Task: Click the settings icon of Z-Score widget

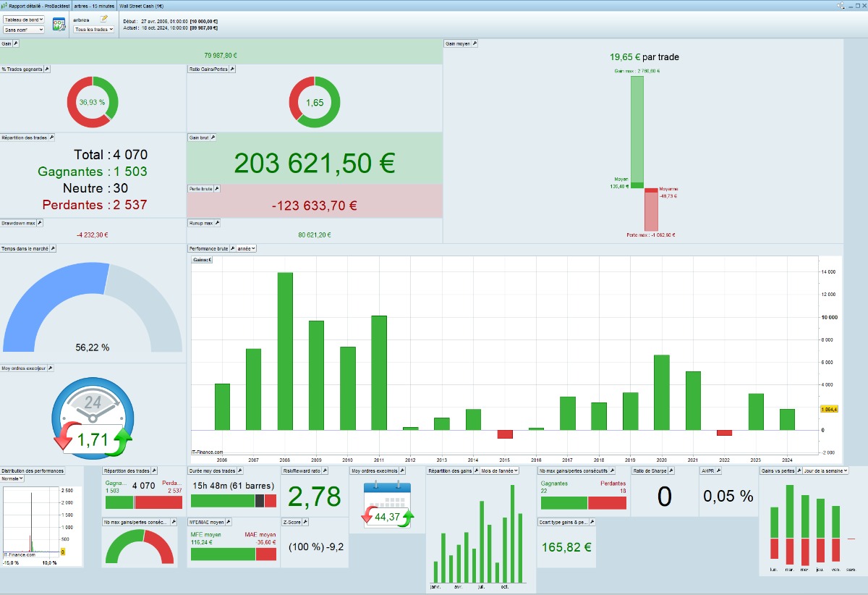Action: [305, 521]
